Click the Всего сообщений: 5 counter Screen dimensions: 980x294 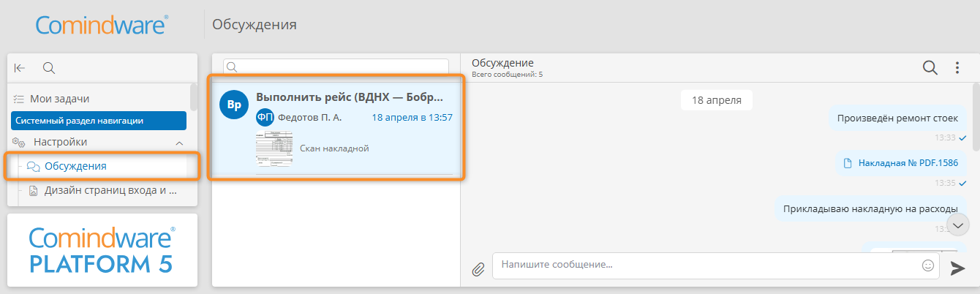click(507, 75)
